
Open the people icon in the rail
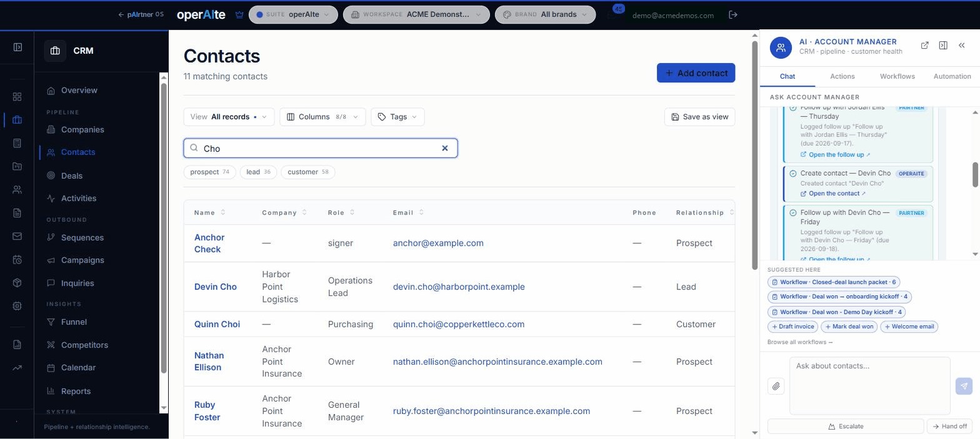[x=17, y=189]
